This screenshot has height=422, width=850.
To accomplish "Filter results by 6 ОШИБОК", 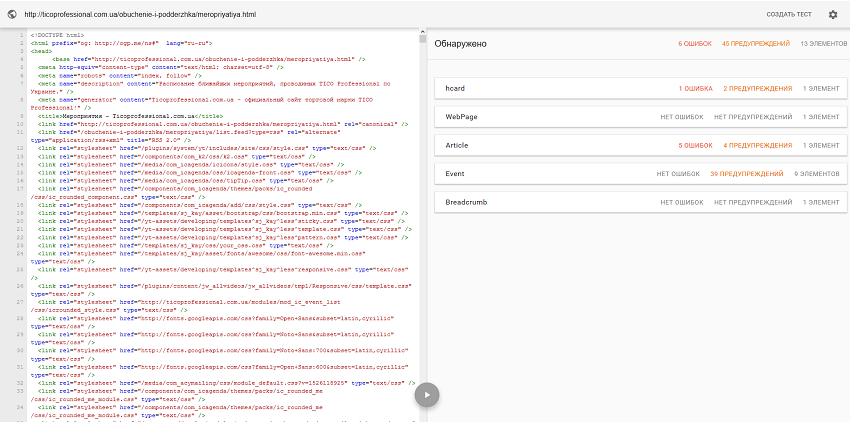I will coord(694,45).
